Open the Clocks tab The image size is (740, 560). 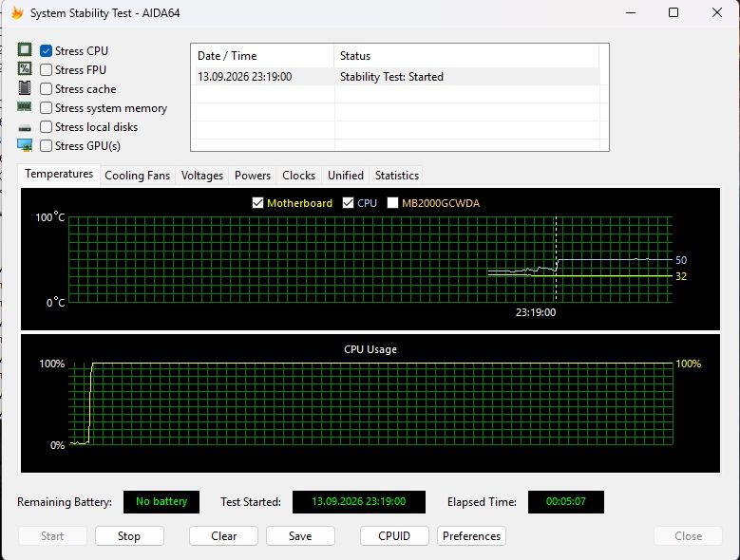[x=298, y=176]
